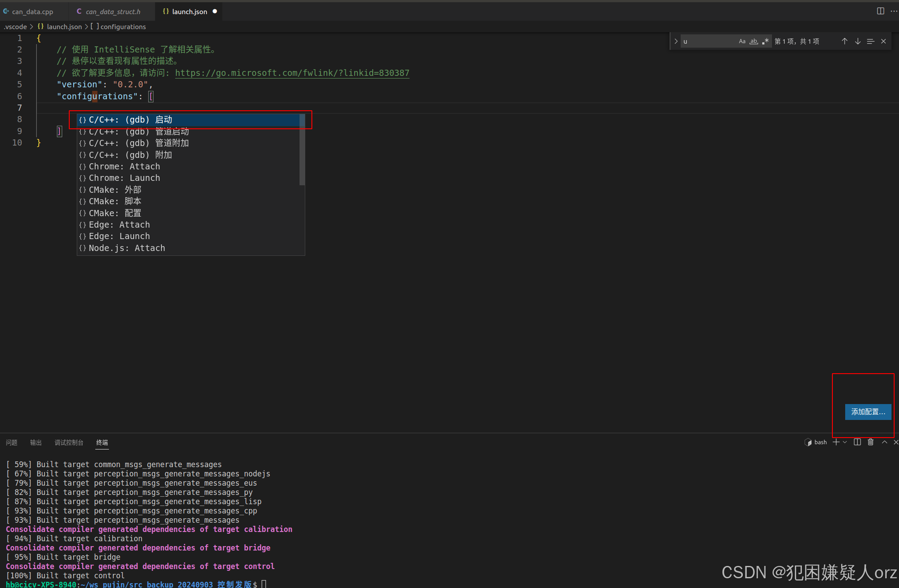This screenshot has width=899, height=588.
Task: Toggle whole word matching in search
Action: point(754,41)
